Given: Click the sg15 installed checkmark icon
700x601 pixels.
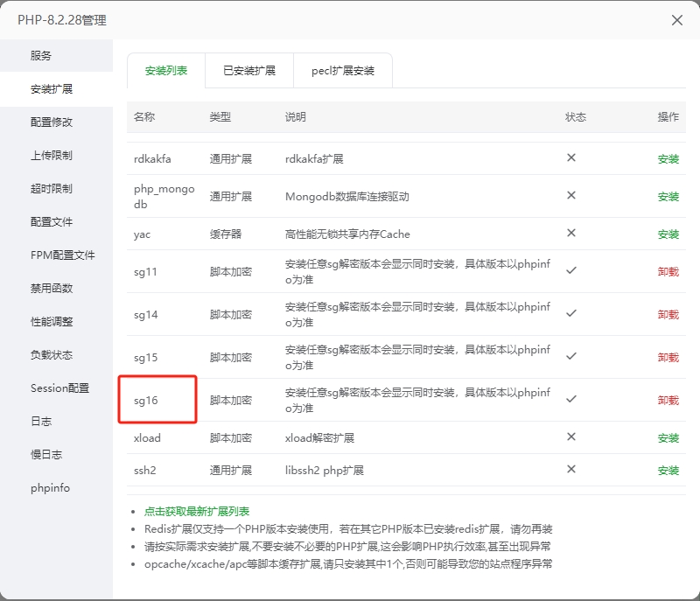Looking at the screenshot, I should [x=571, y=356].
